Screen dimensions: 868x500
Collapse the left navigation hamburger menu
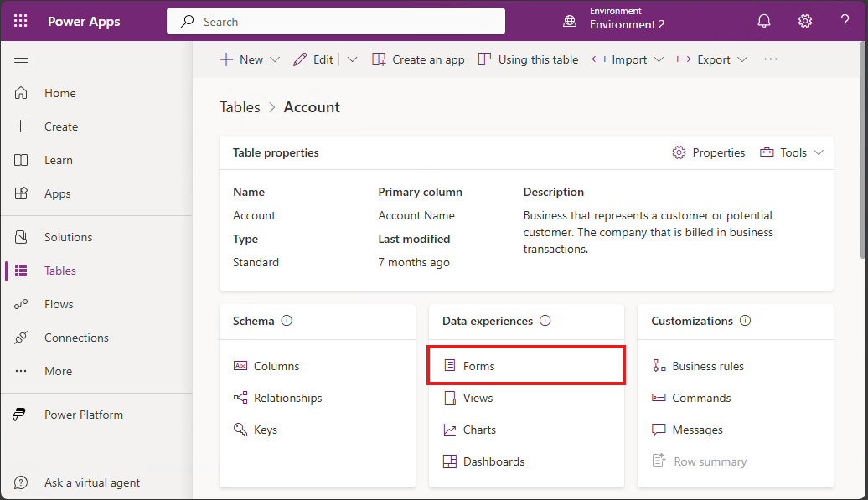click(21, 59)
